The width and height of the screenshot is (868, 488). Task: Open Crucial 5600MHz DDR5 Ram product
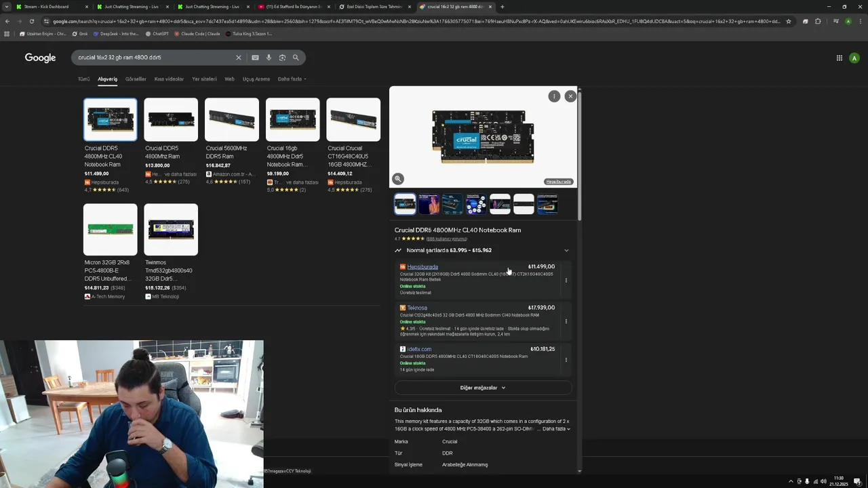pos(232,141)
